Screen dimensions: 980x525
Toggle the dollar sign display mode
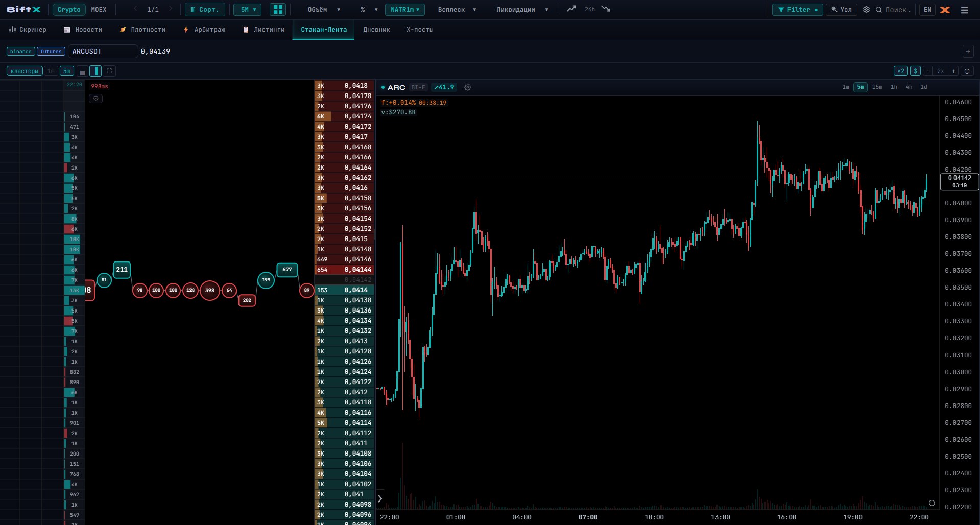click(915, 71)
